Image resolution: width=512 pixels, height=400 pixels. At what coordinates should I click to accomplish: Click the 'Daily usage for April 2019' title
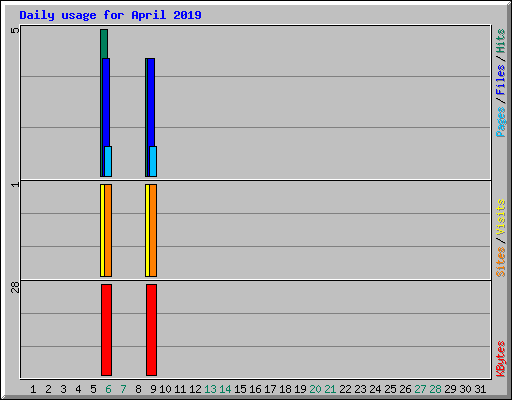[110, 15]
